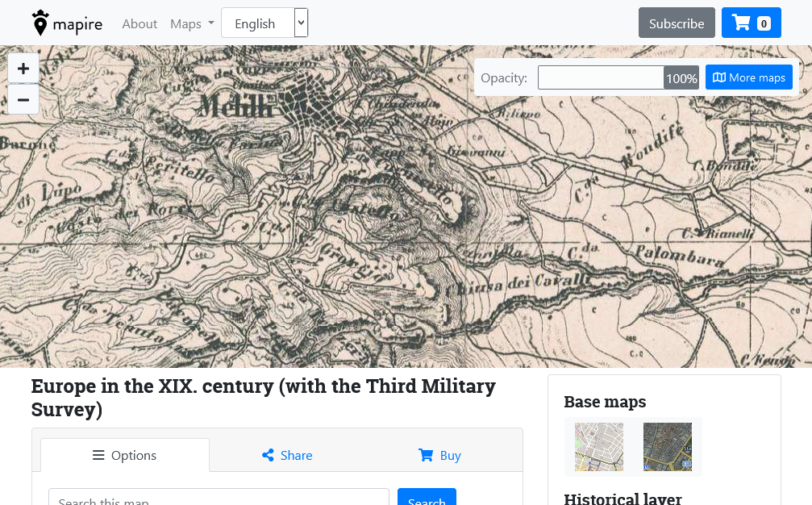Viewport: 812px width, 505px height.
Task: Open the shopping cart
Action: (751, 23)
